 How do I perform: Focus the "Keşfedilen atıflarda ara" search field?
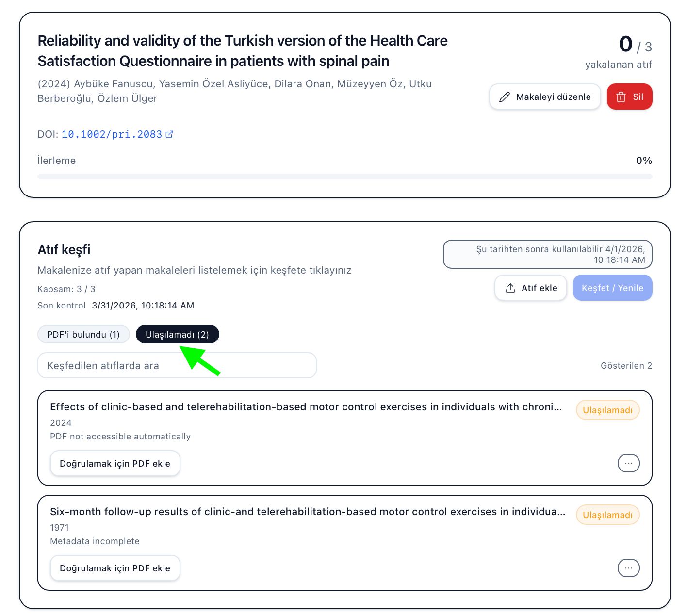click(x=177, y=365)
